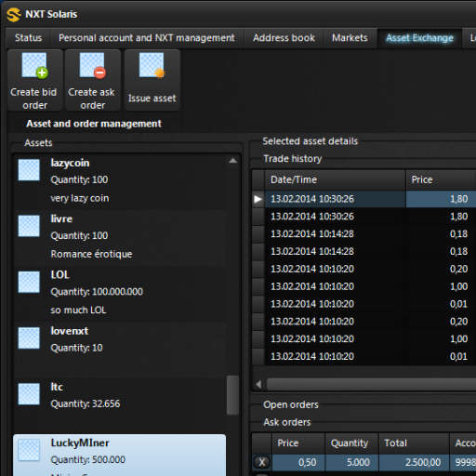Select the lazycoin asset thumbnail

29,170
